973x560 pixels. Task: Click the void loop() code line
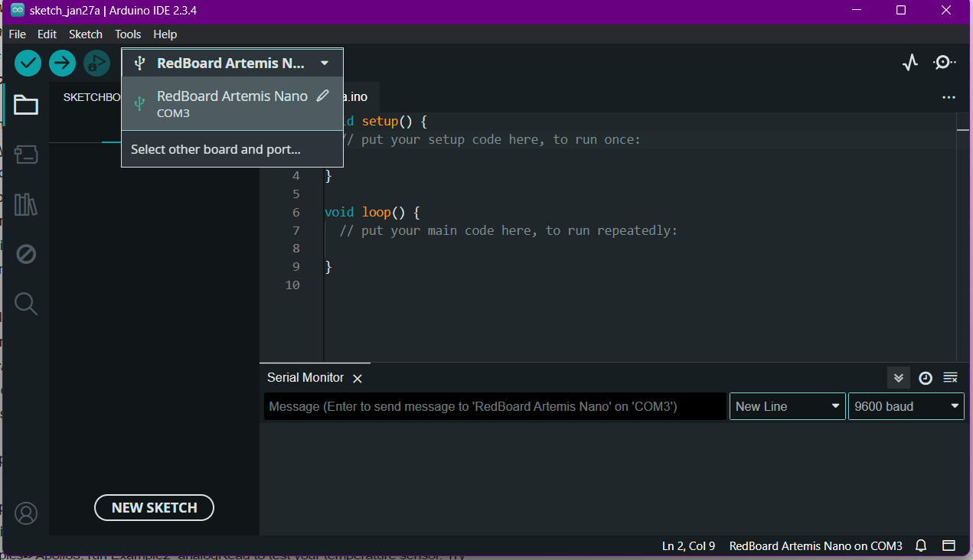(373, 212)
